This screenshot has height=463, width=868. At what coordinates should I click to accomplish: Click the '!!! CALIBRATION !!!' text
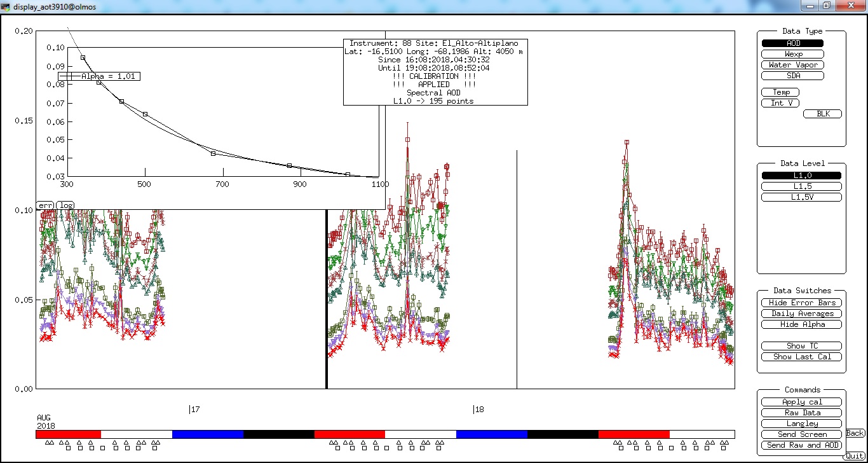point(435,76)
